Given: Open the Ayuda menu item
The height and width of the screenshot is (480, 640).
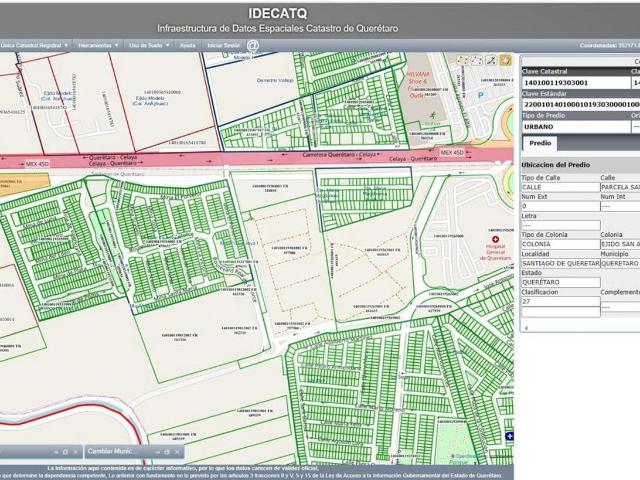Looking at the screenshot, I should 187,45.
